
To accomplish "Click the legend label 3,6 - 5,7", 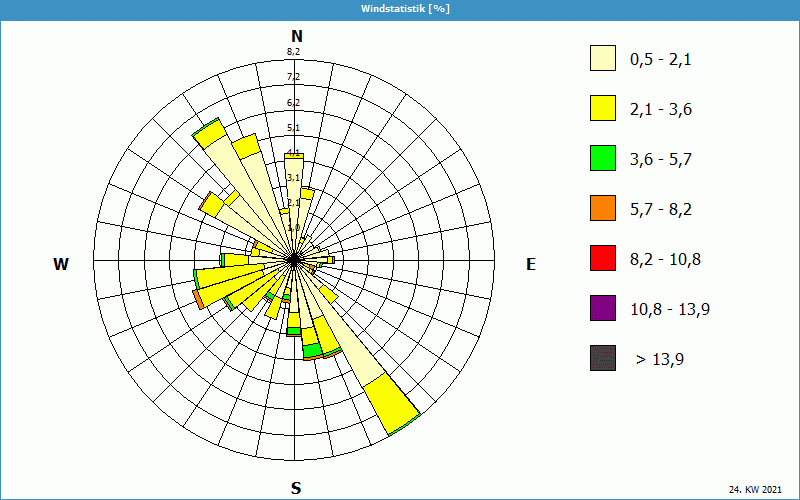I will 661,160.
